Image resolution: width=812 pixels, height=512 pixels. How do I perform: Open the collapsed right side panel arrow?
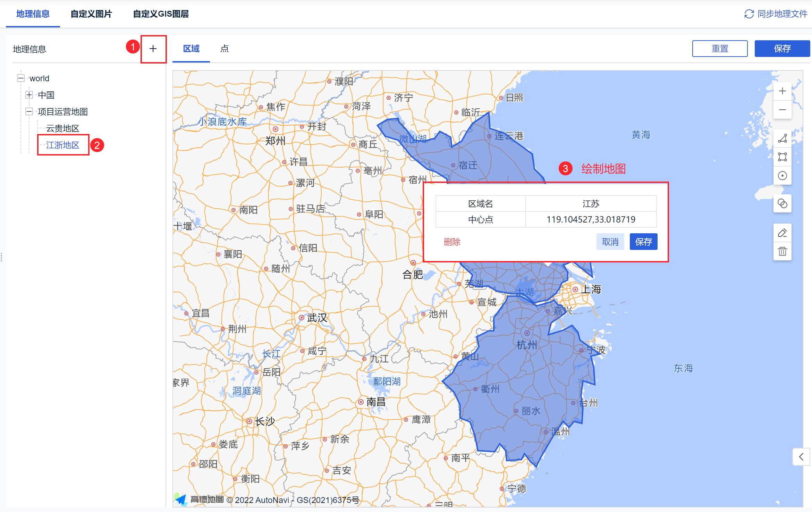tap(801, 457)
